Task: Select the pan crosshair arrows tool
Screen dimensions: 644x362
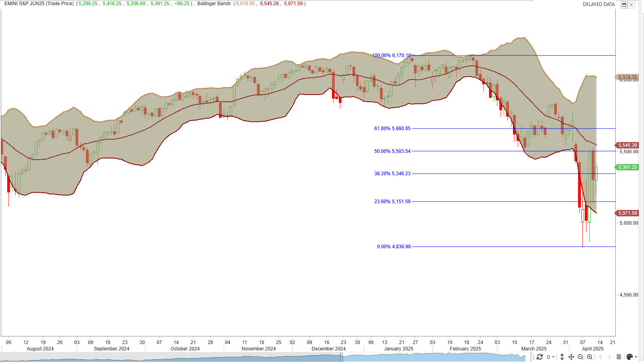Action: coord(571,357)
